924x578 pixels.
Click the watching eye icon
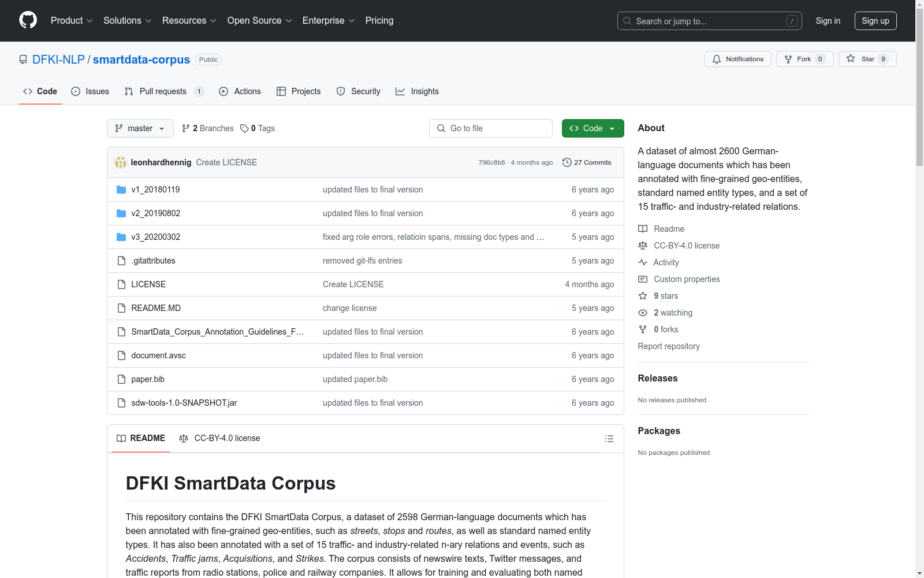(x=643, y=313)
